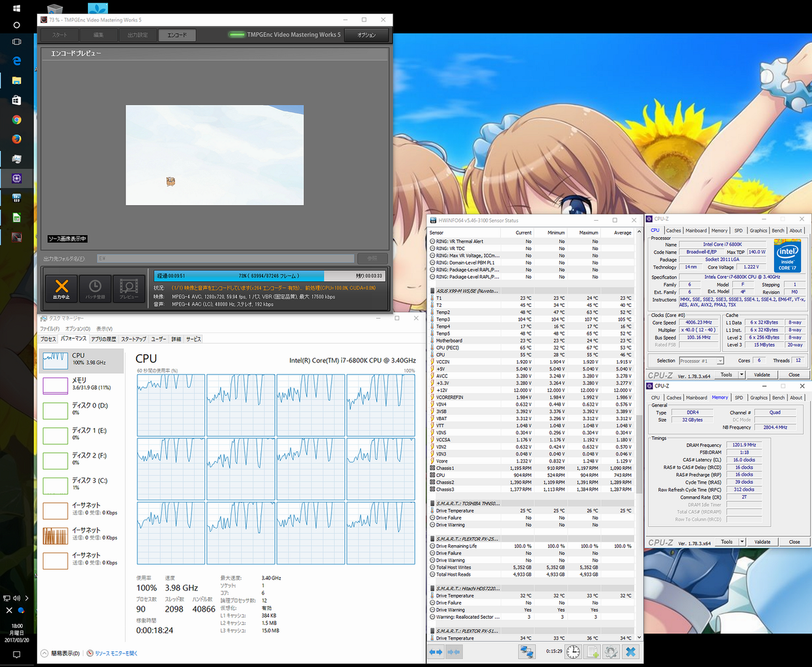
Task: Reset HWiNFO timer via clock icon
Action: tap(573, 651)
